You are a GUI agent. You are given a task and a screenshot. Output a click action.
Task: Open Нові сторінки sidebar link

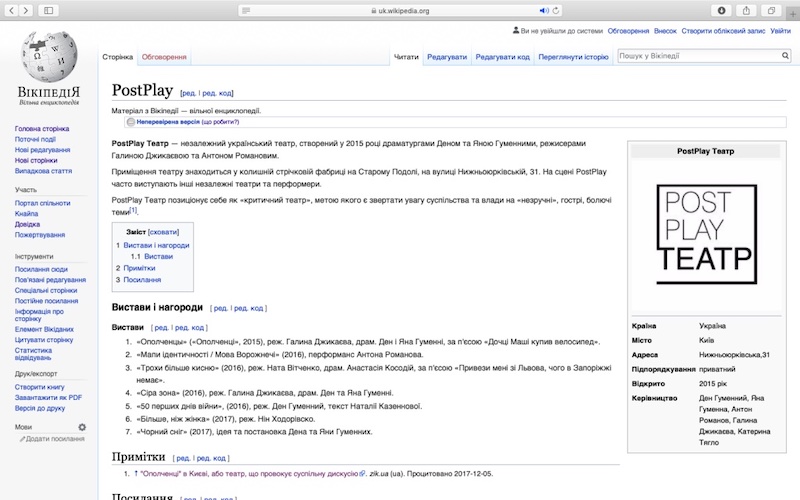[36, 161]
